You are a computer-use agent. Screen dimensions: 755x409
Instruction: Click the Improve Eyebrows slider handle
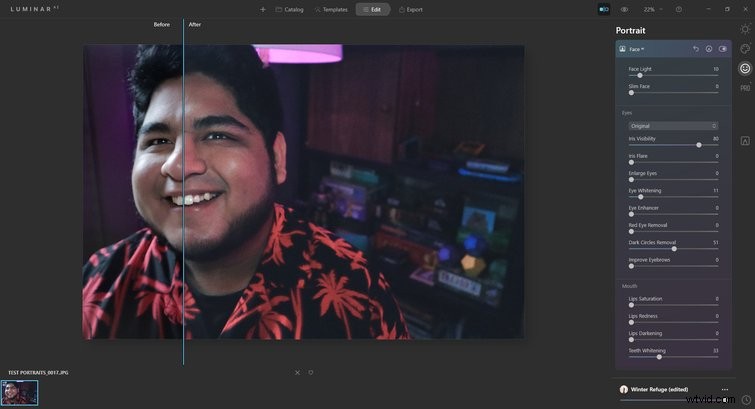click(x=631, y=266)
